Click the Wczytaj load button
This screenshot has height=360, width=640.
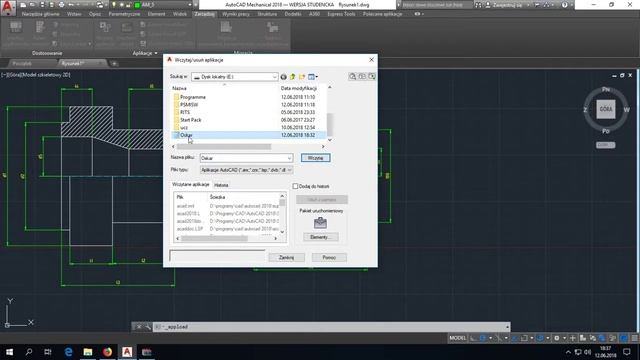pos(316,158)
